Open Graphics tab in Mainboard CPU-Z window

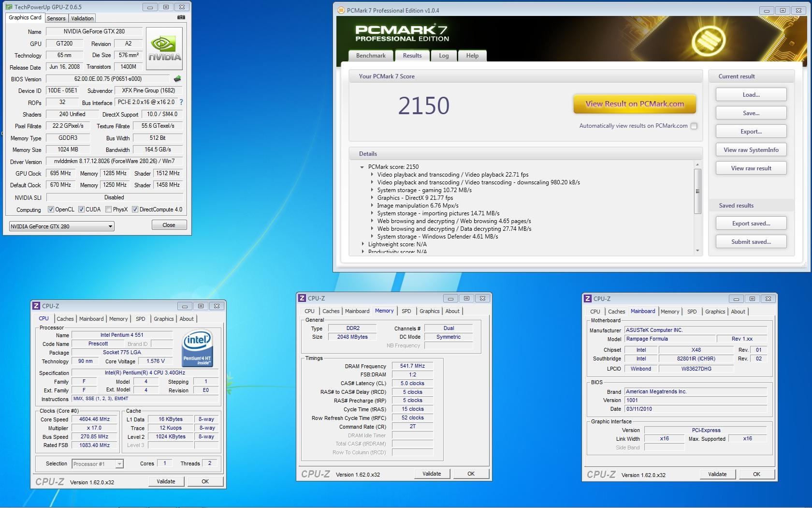715,312
